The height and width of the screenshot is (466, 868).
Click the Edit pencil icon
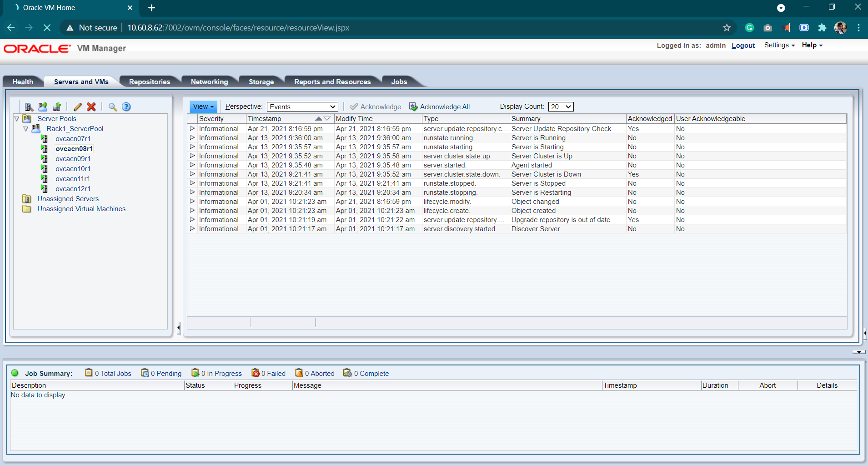coord(78,107)
